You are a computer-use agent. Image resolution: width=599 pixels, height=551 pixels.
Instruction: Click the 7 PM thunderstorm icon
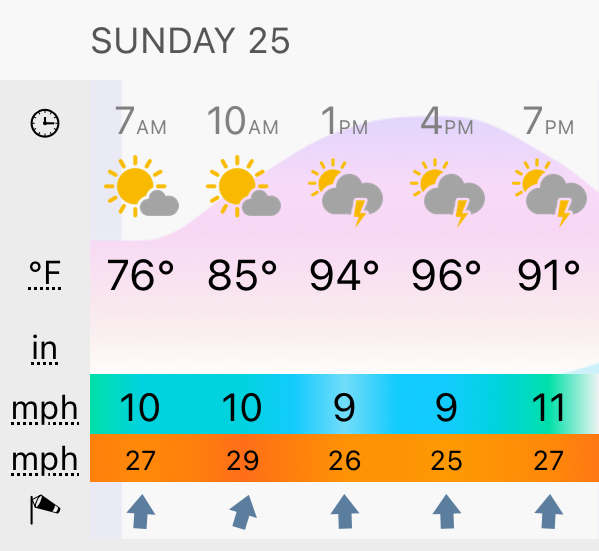point(549,192)
